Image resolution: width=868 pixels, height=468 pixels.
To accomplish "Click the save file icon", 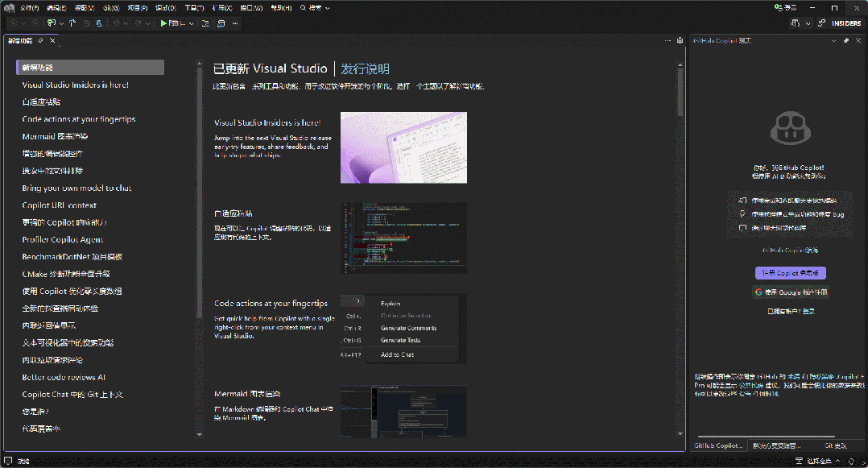I will pyautogui.click(x=86, y=23).
